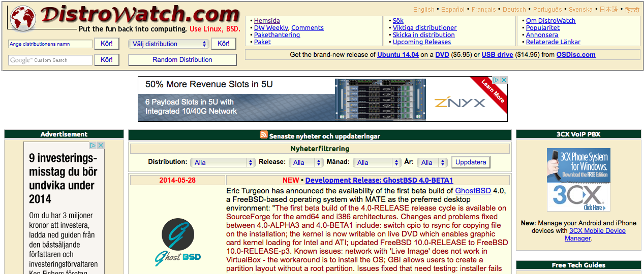Open the Paket link
644x274 pixels.
point(262,42)
